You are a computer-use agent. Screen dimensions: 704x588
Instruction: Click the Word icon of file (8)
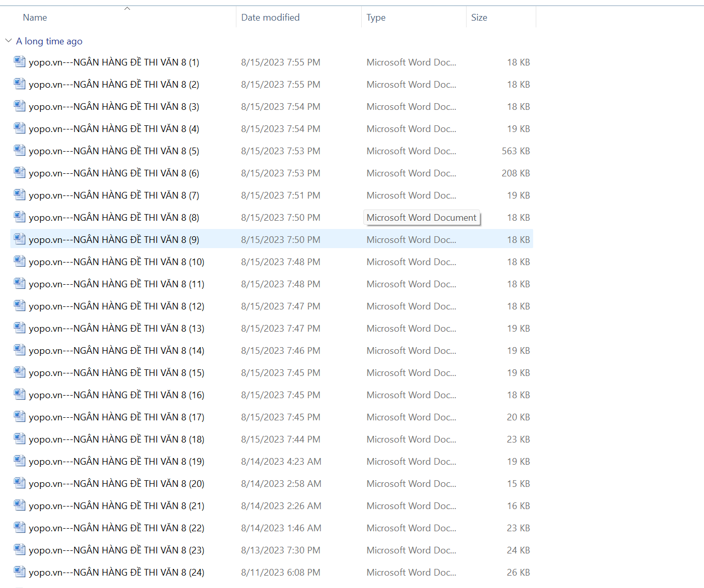20,217
